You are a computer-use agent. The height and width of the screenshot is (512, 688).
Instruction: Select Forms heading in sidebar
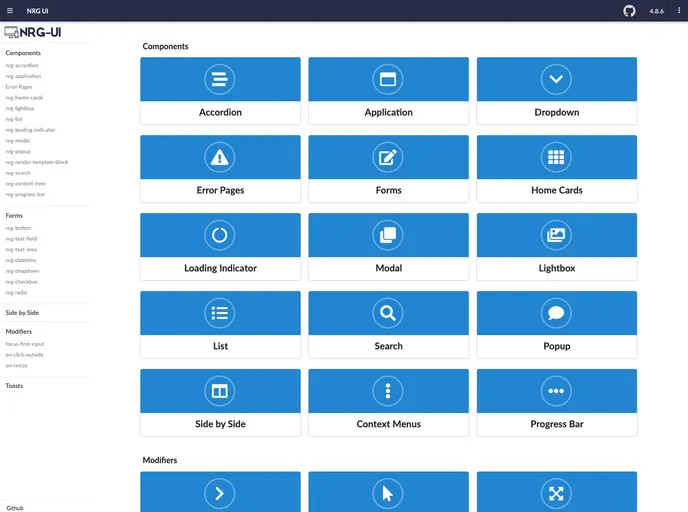tap(14, 215)
